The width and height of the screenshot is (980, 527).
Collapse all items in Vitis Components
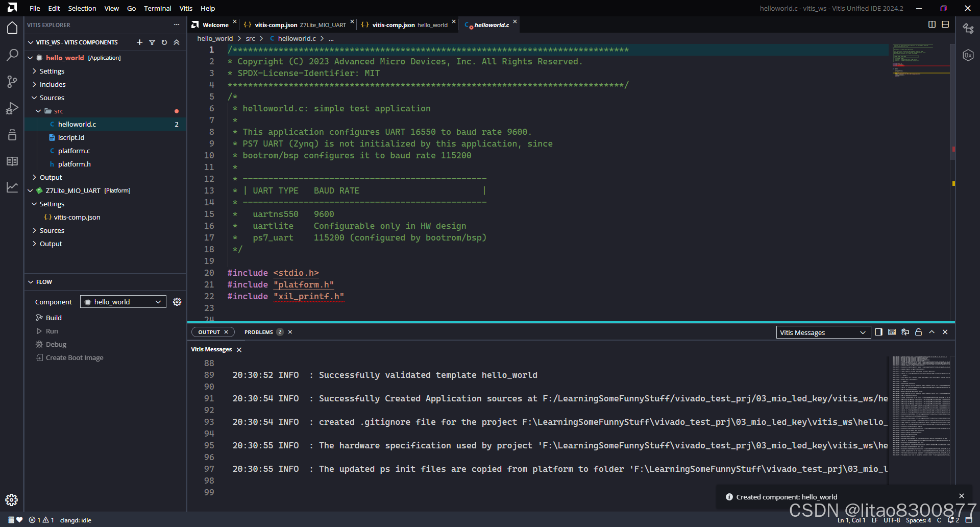coord(177,42)
